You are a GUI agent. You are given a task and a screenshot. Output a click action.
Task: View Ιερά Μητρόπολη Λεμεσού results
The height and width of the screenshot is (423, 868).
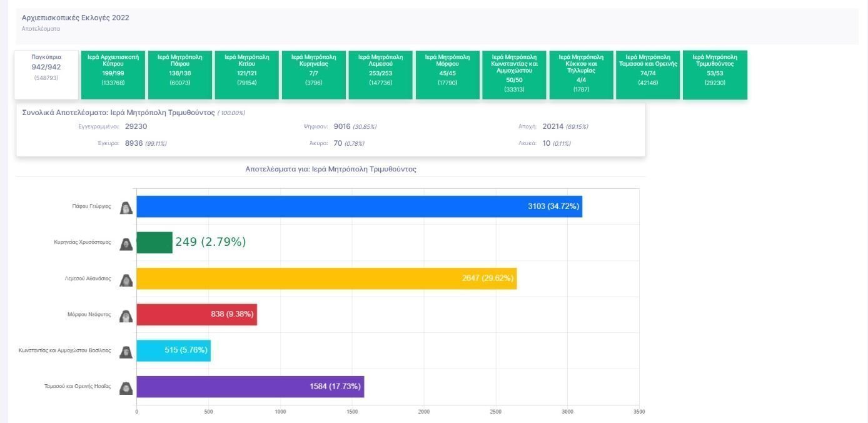click(381, 75)
